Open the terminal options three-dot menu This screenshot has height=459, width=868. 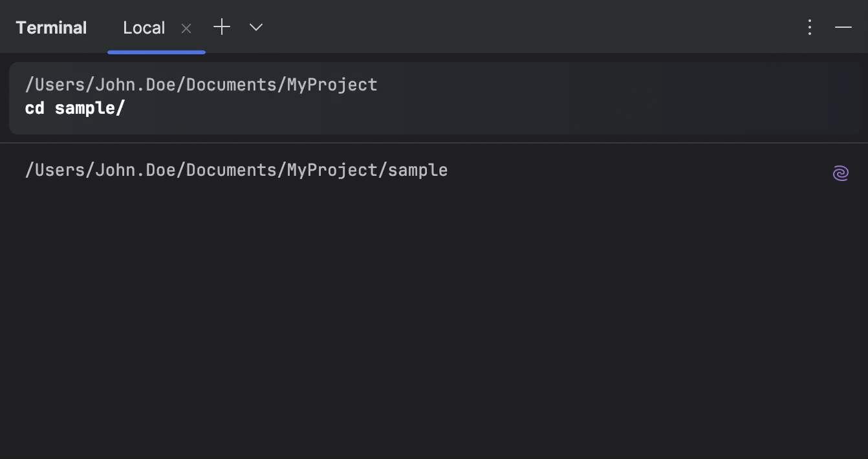(809, 27)
